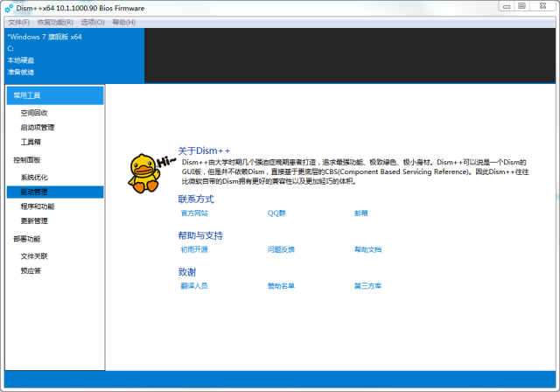Image resolution: width=560 pixels, height=392 pixels.
Task: Click the 致谢 heading
Action: (x=187, y=272)
